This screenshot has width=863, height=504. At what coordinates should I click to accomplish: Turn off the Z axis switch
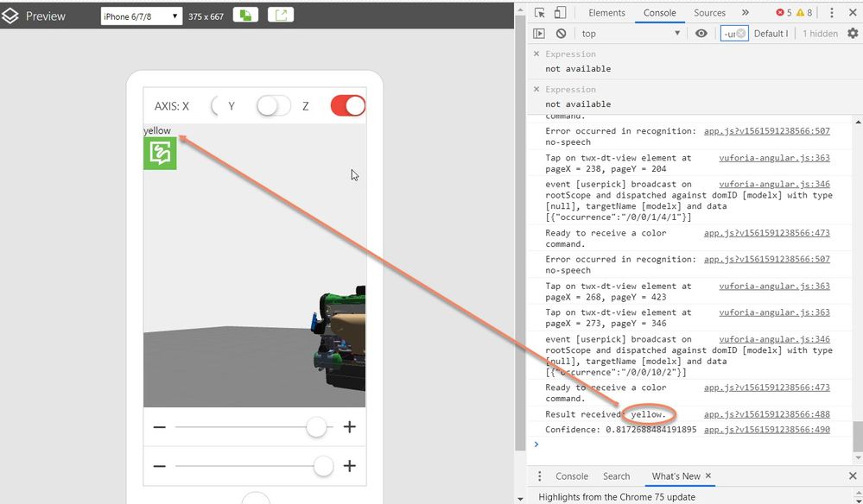pyautogui.click(x=348, y=106)
